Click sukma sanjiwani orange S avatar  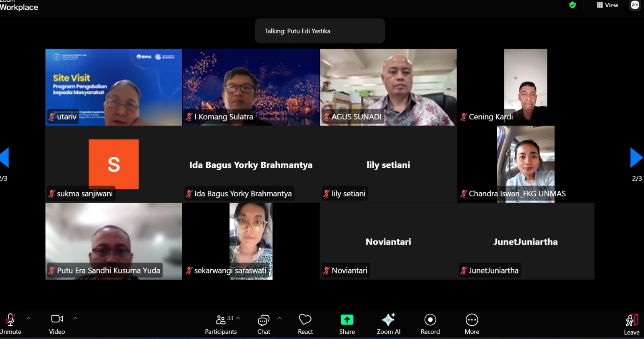(114, 164)
